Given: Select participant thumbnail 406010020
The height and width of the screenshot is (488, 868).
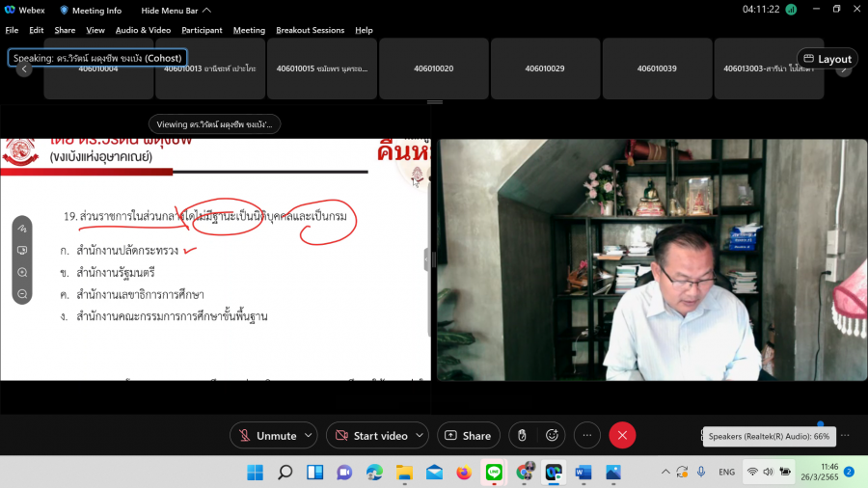Looking at the screenshot, I should (x=434, y=68).
